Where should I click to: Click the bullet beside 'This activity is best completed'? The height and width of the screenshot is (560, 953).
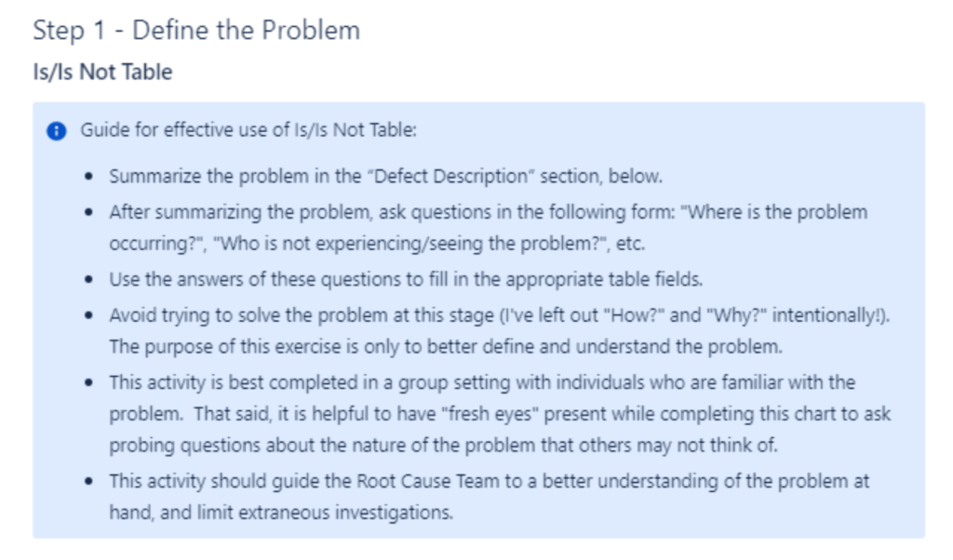tap(89, 383)
